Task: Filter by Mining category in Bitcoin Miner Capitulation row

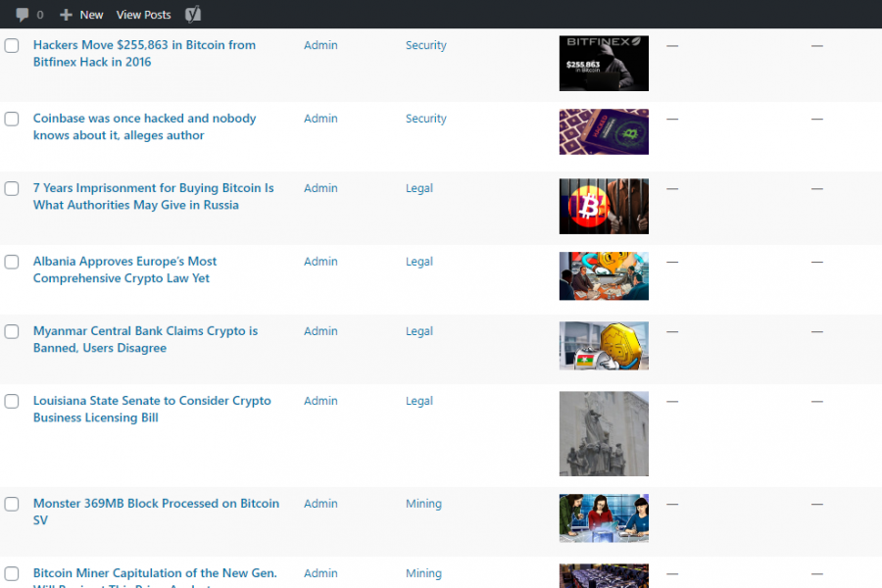Action: [x=423, y=572]
